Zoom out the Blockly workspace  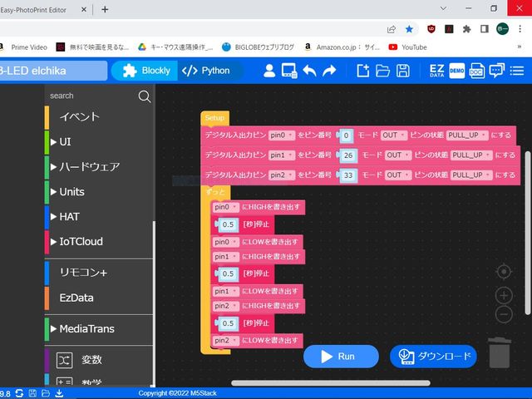point(504,314)
